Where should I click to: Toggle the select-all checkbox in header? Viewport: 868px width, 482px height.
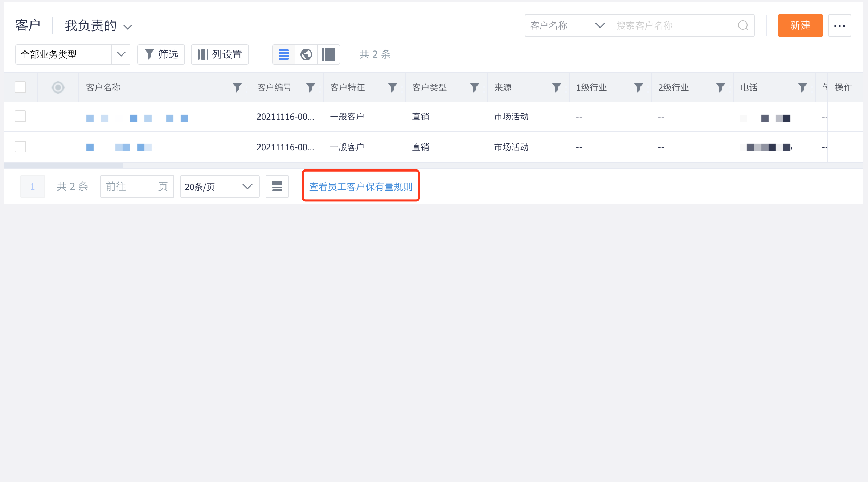pos(20,87)
